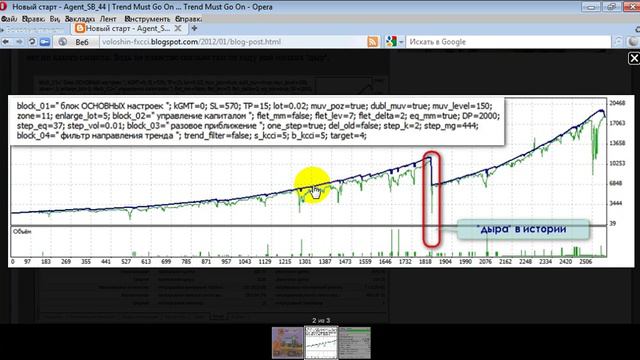Open the Закладки menu
This screenshot has width=640, height=360.
[80, 19]
